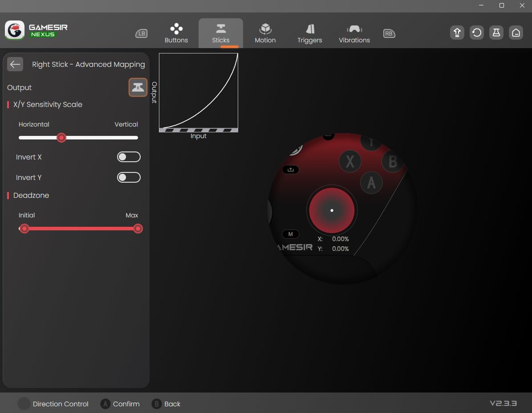Click the upload profile icon

(457, 33)
